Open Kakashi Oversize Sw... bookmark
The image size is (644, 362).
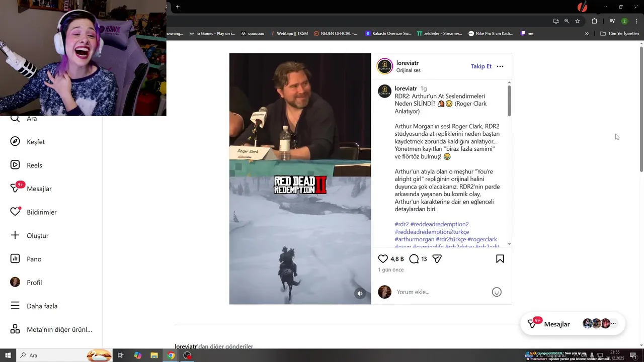(x=388, y=34)
